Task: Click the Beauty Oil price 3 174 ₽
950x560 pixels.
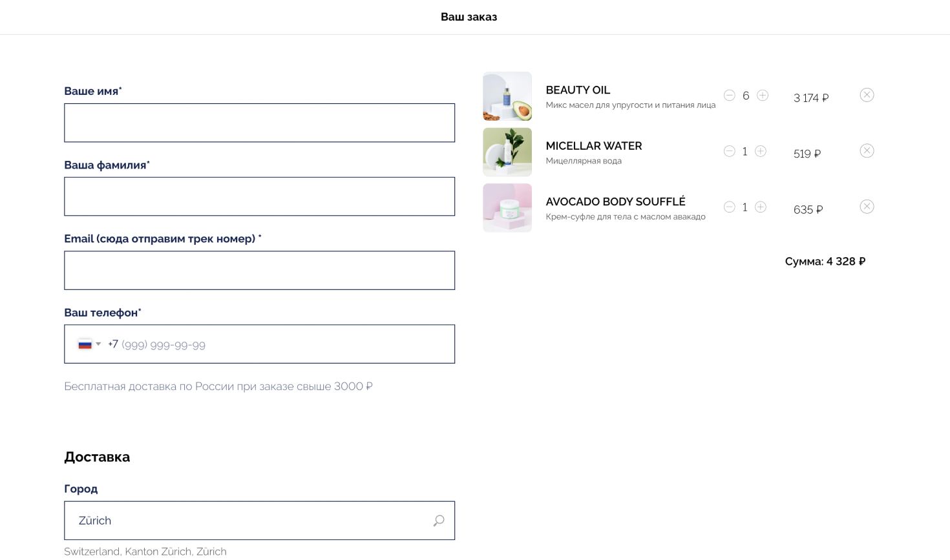Action: click(x=811, y=98)
